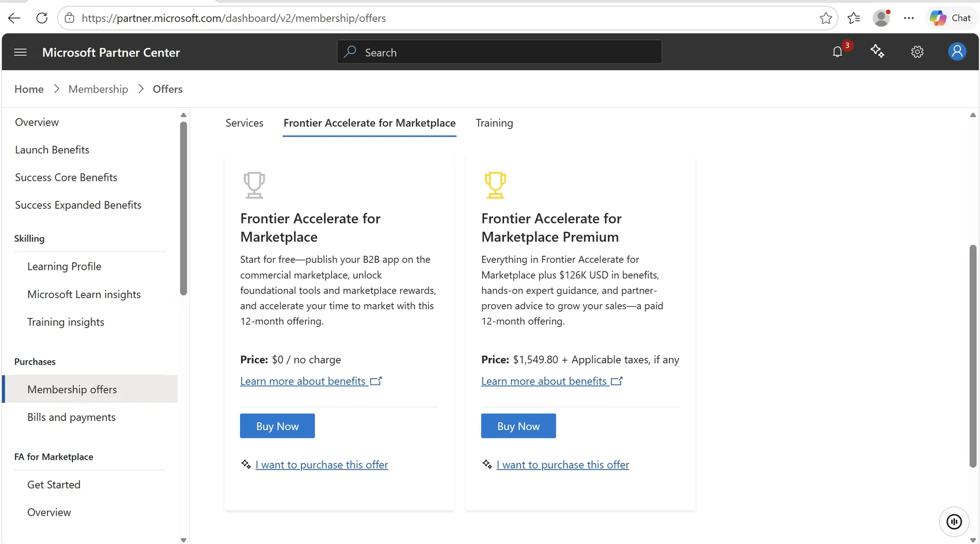Open Success Core Benefits in sidebar
This screenshot has height=544, width=980.
(66, 177)
